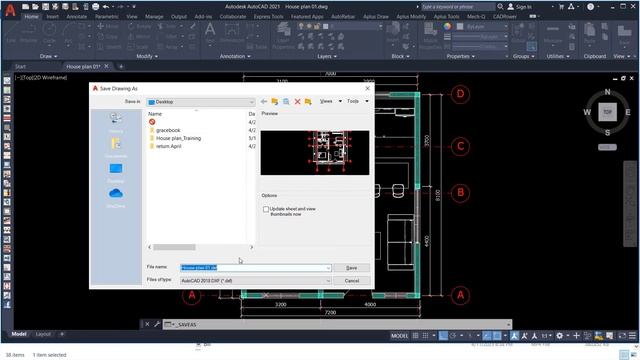Toggle snap mode in status bar
Screen dimensions: 640x360
point(425,336)
